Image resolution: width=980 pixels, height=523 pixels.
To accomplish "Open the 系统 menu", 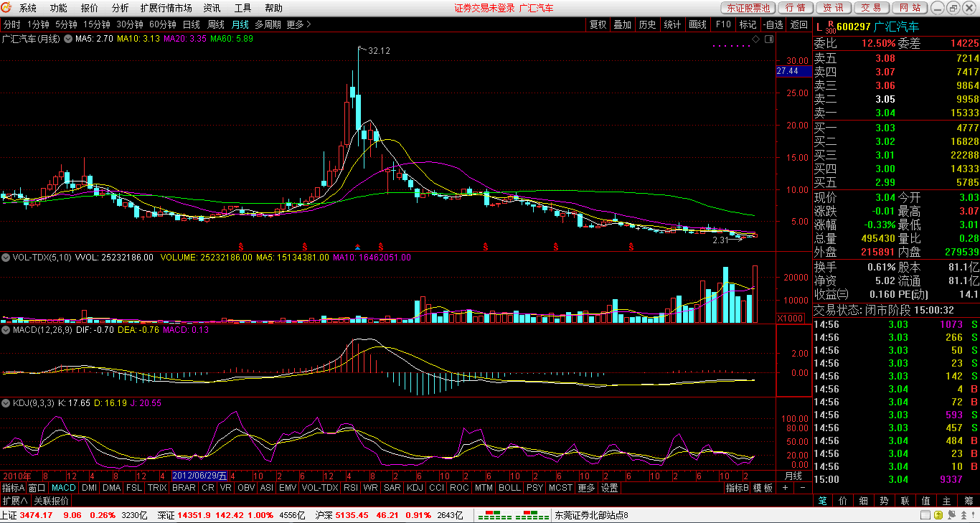I will [x=28, y=9].
